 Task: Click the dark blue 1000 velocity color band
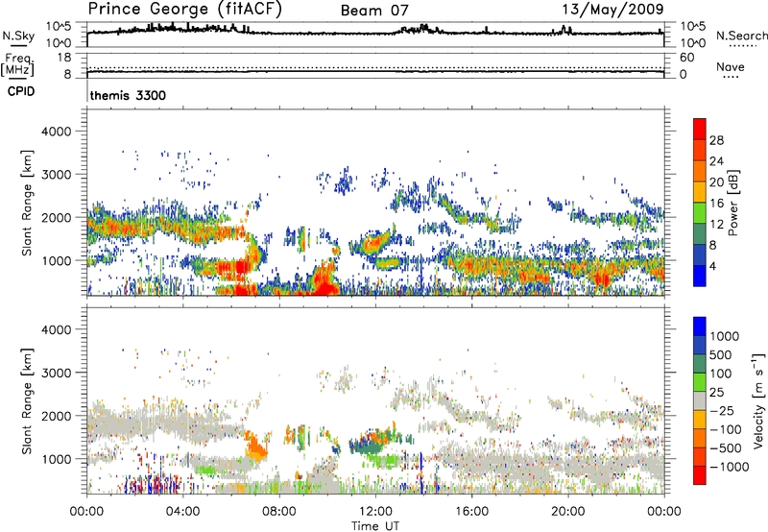tap(700, 326)
